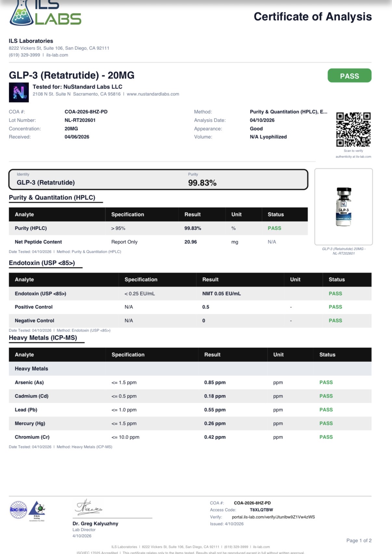
Task: Click the Positive Control result 0.5
Action: coord(206,307)
